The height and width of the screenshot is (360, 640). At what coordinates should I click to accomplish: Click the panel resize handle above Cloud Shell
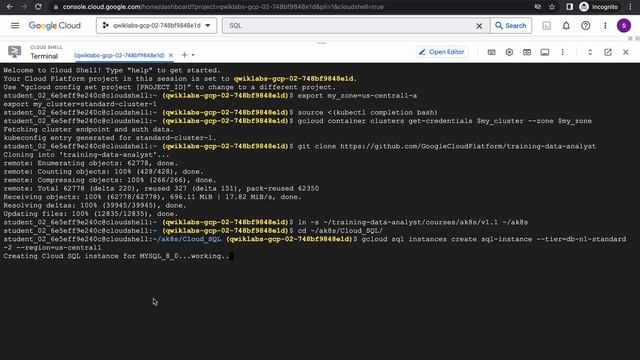pyautogui.click(x=322, y=43)
